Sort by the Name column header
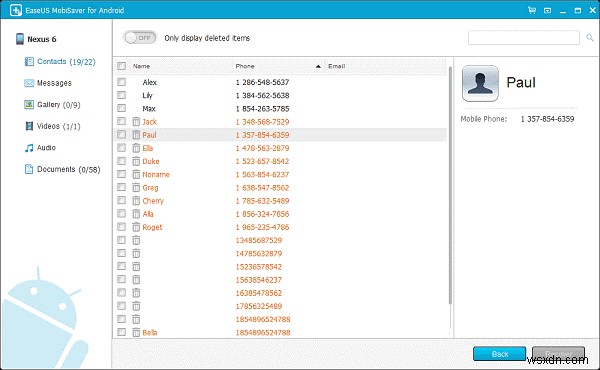The height and width of the screenshot is (370, 600). pos(141,66)
